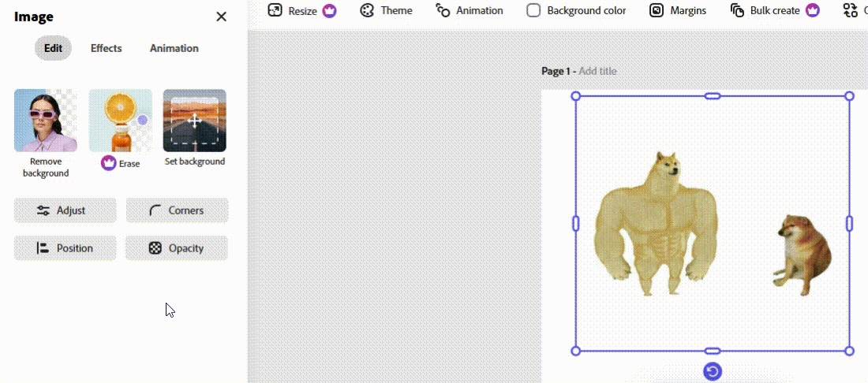This screenshot has height=383, width=868.
Task: Click the Background color swatch
Action: click(533, 10)
